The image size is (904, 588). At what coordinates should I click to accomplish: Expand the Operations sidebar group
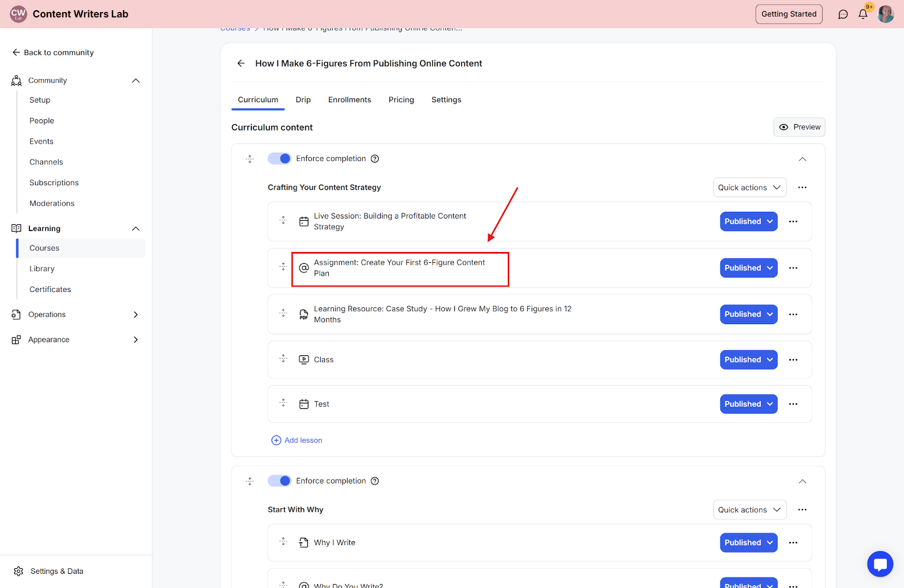[x=136, y=315]
